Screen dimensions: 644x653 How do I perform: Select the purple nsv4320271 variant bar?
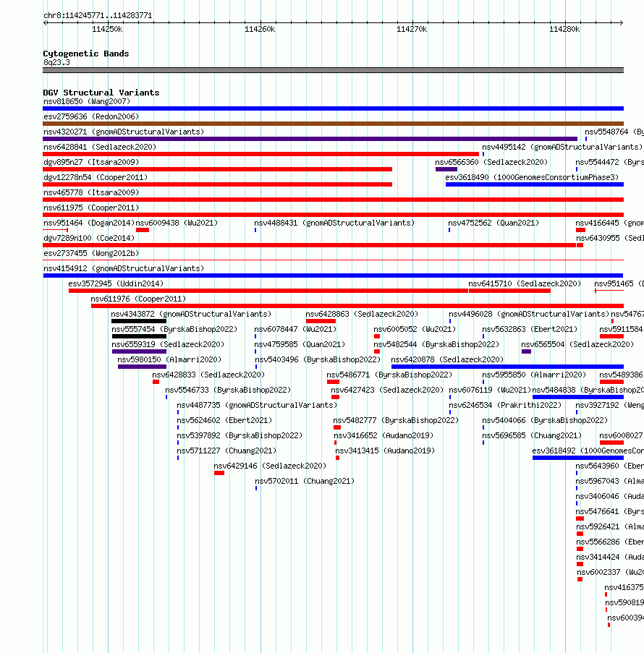coord(310,139)
